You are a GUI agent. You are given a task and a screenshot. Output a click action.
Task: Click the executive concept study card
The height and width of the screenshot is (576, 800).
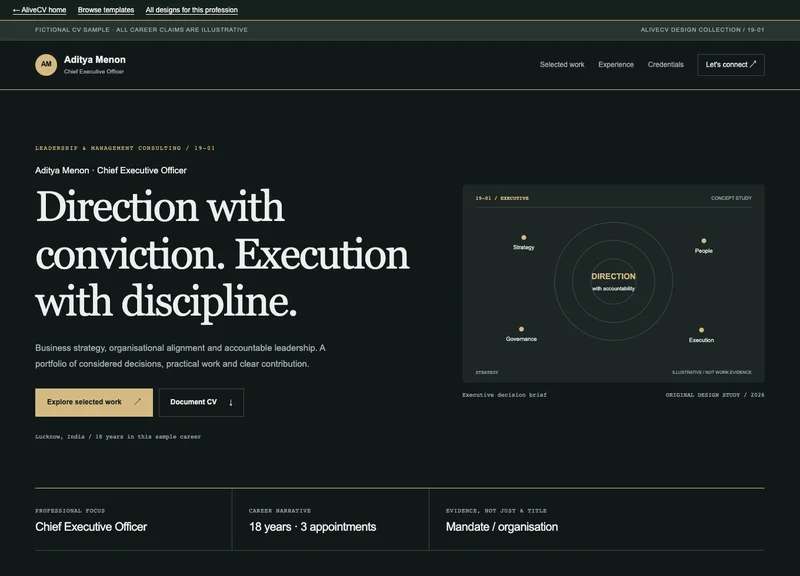point(613,284)
